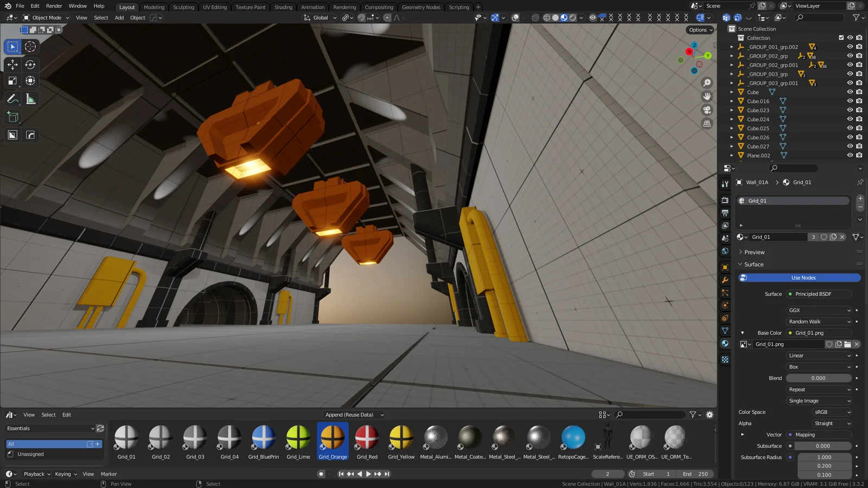This screenshot has width=868, height=488.
Task: Click the Grid_Red material thumbnail
Action: tap(367, 442)
